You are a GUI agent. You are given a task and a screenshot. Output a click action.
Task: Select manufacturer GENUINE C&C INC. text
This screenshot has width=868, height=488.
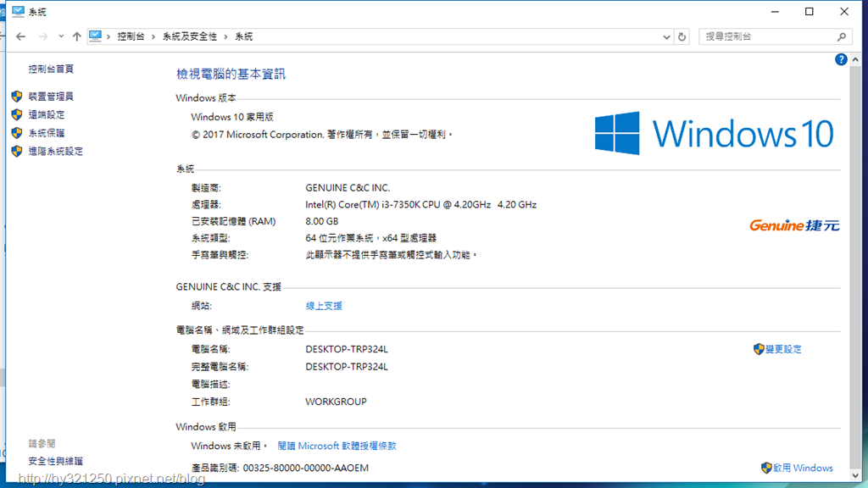[x=348, y=188]
